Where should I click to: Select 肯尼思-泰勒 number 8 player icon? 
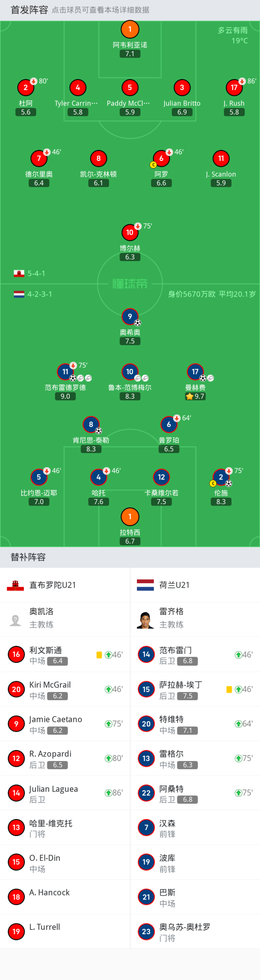[x=91, y=425]
